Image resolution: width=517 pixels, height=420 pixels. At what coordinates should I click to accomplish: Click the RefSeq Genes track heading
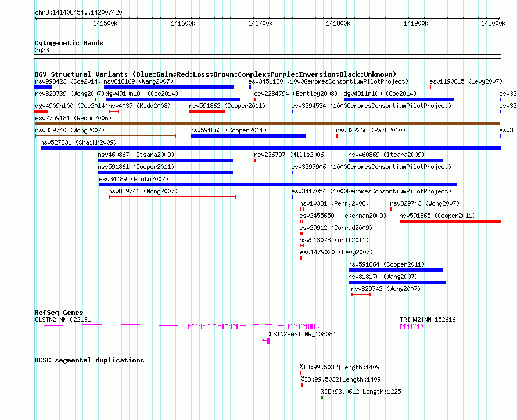[x=59, y=313]
